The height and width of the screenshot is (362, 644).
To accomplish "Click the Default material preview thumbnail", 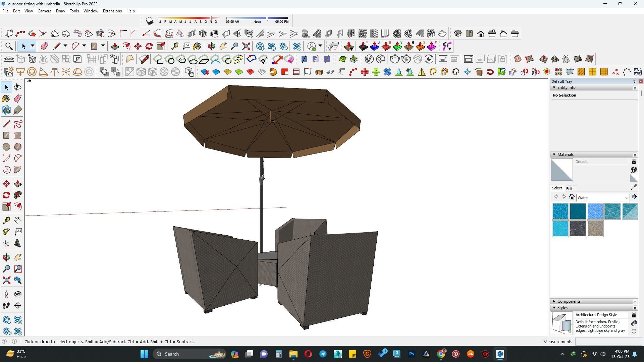I will click(x=561, y=170).
